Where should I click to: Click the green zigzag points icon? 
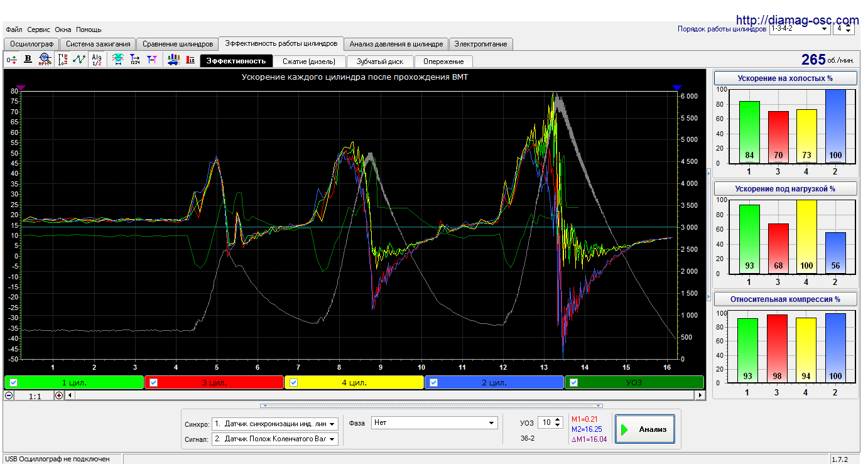(79, 60)
